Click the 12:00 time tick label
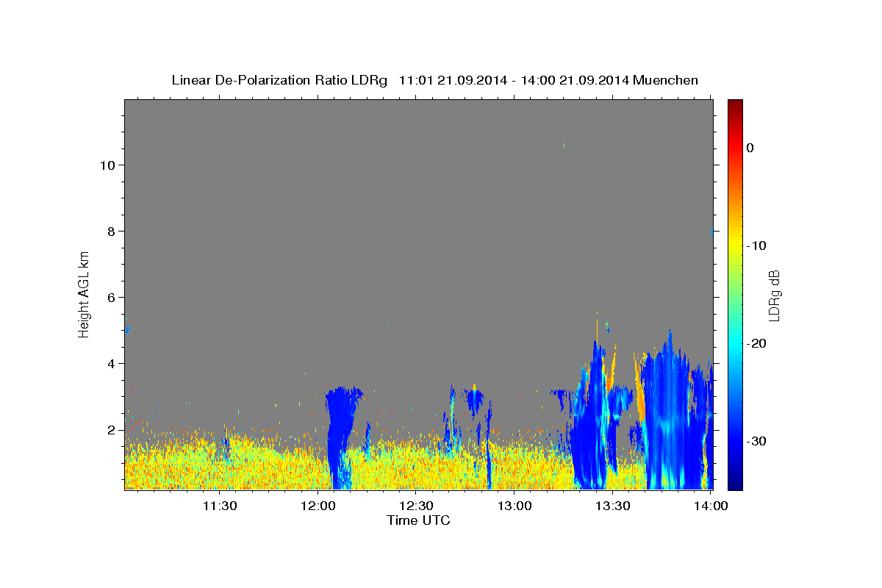This screenshot has height=588, width=882. [x=318, y=506]
